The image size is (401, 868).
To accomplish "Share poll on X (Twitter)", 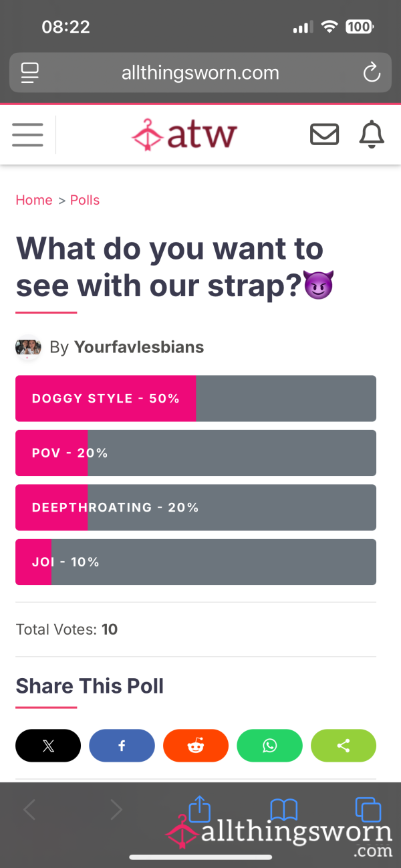I will (x=48, y=746).
